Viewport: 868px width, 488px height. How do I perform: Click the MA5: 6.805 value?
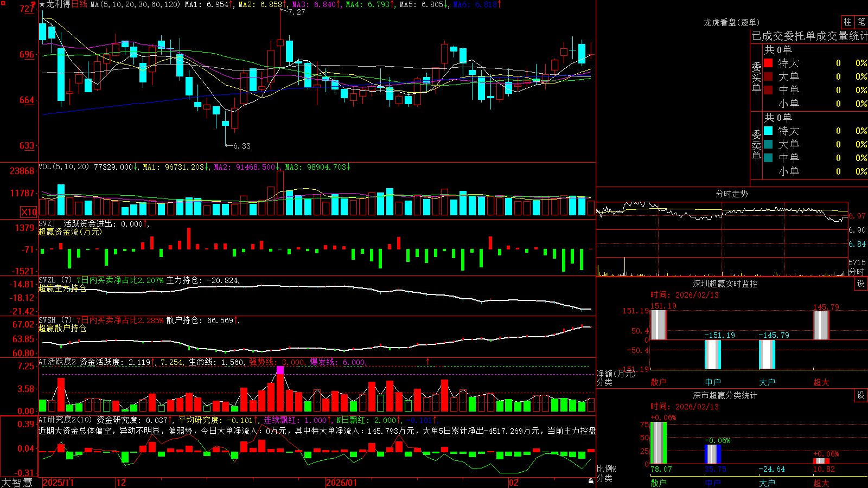pos(424,4)
